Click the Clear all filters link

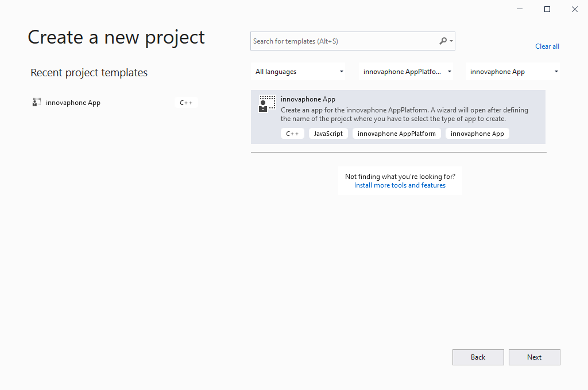tap(547, 46)
